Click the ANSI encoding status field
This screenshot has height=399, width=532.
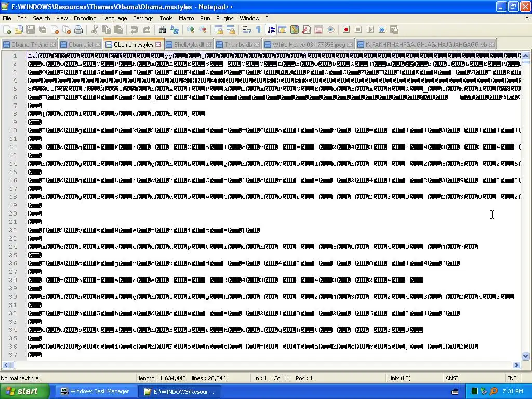point(473,378)
